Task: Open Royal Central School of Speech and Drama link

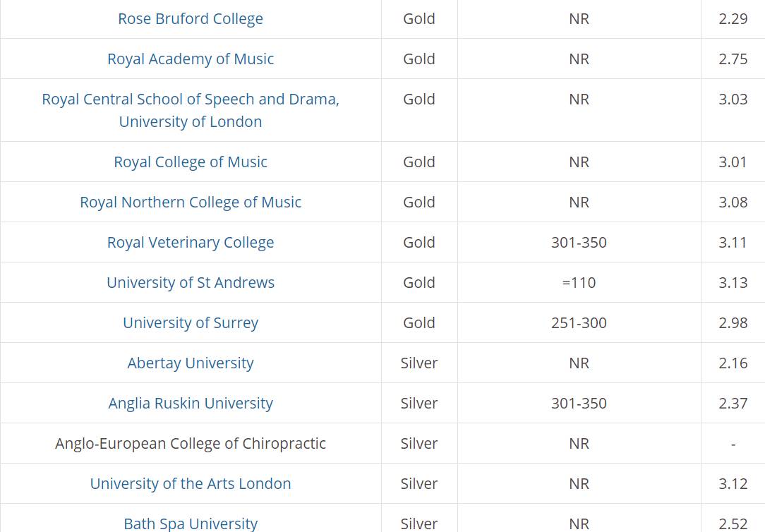Action: point(191,110)
